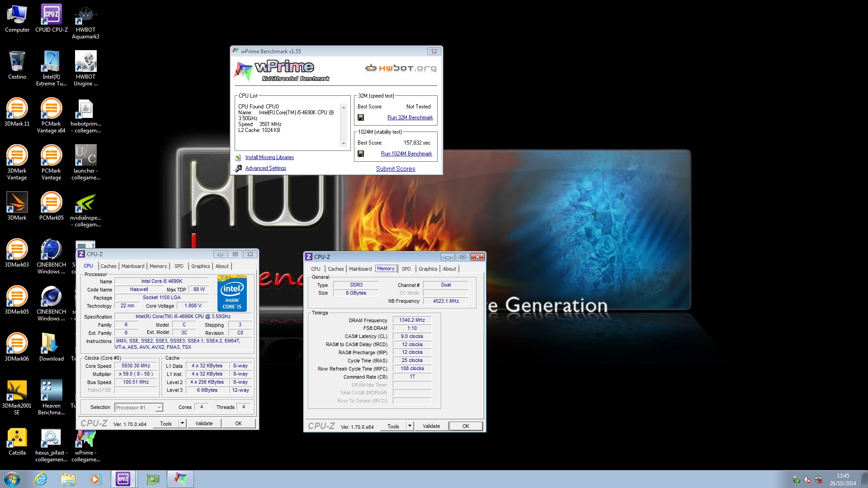Launch nvidiaInspector shortcut
Screen dimensions: 868x488
coord(85,210)
